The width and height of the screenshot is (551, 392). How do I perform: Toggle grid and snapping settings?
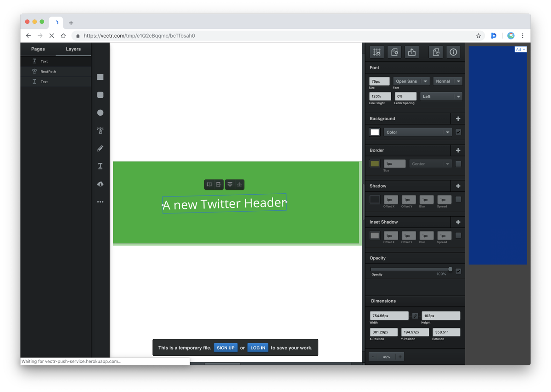(377, 52)
